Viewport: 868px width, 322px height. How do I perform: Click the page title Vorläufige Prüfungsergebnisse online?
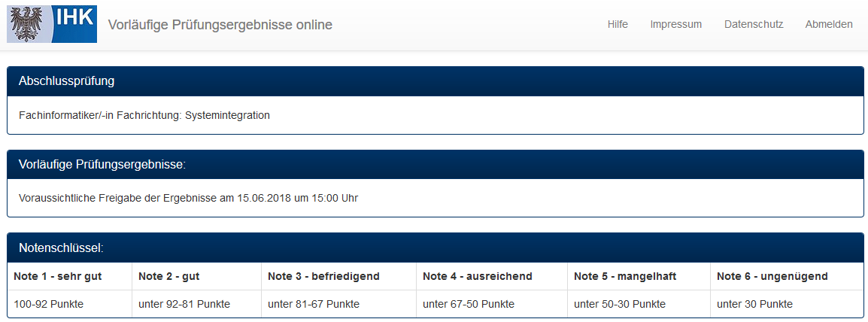point(220,25)
